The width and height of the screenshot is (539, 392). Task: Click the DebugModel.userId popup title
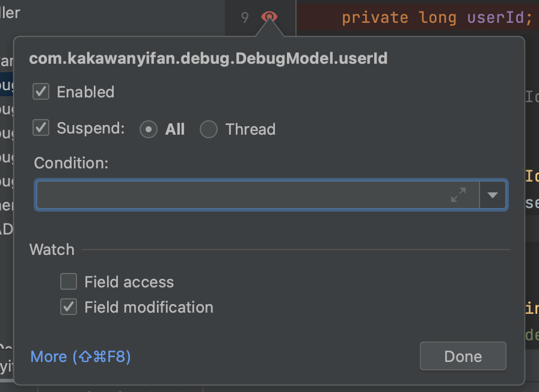pyautogui.click(x=208, y=58)
